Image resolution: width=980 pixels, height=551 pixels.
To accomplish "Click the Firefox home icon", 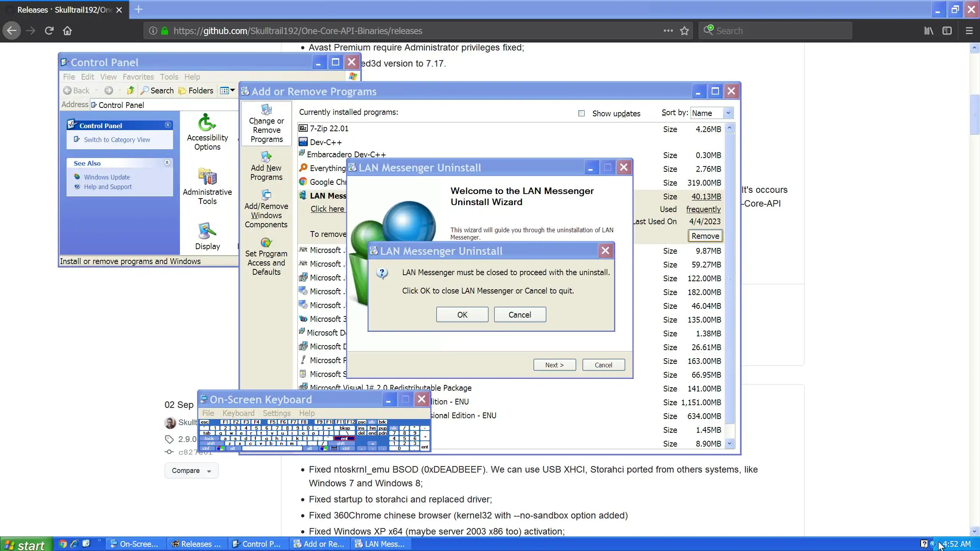I will pyautogui.click(x=67, y=31).
